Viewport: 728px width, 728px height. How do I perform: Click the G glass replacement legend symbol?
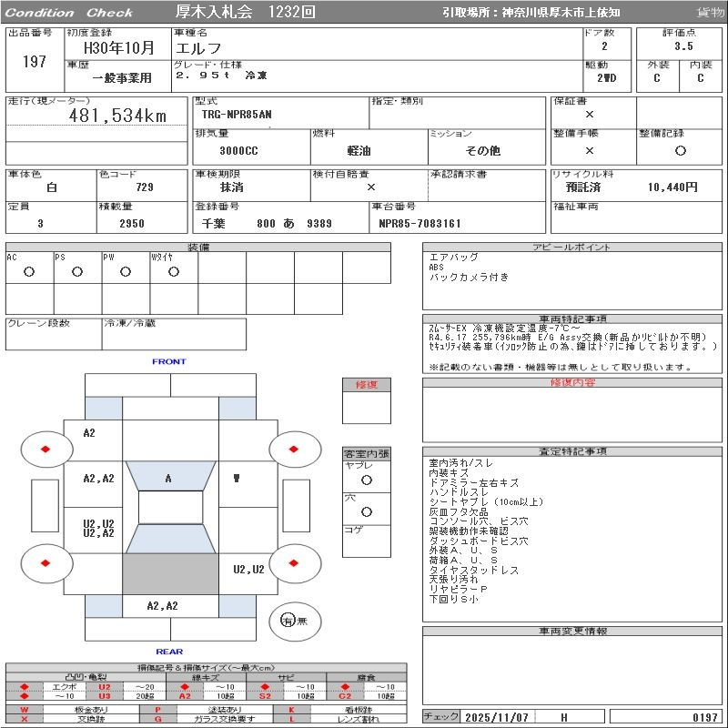(x=157, y=719)
